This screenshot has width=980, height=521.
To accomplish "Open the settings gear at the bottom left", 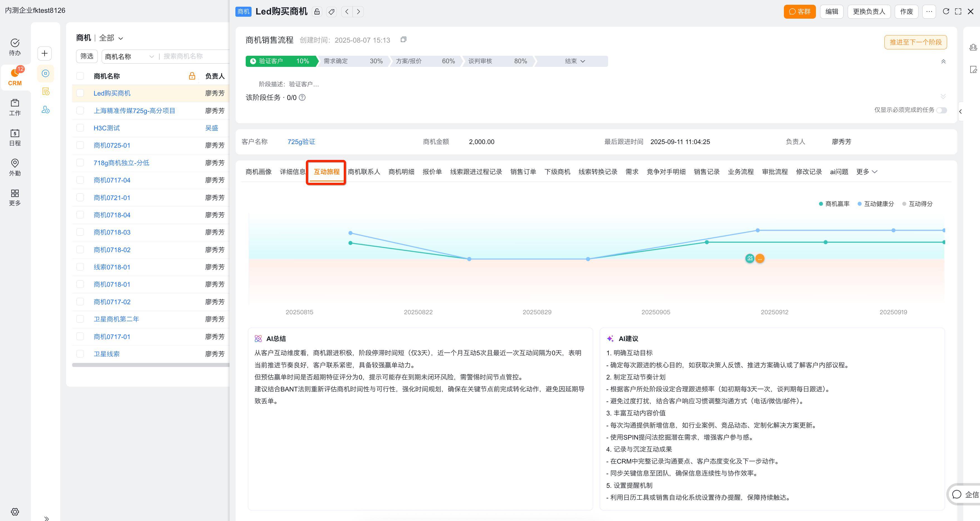I will (x=15, y=512).
